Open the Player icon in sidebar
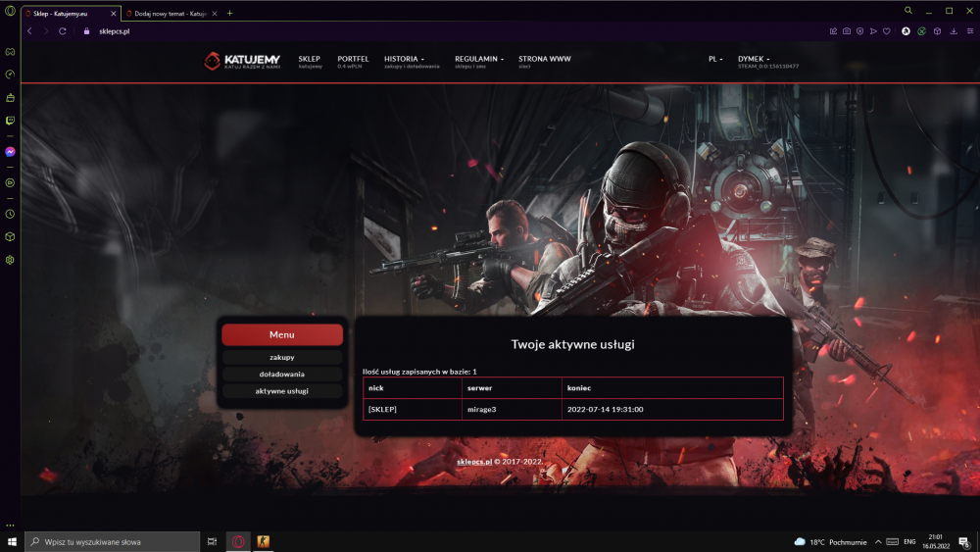Viewport: 980px width, 552px height. (10, 183)
